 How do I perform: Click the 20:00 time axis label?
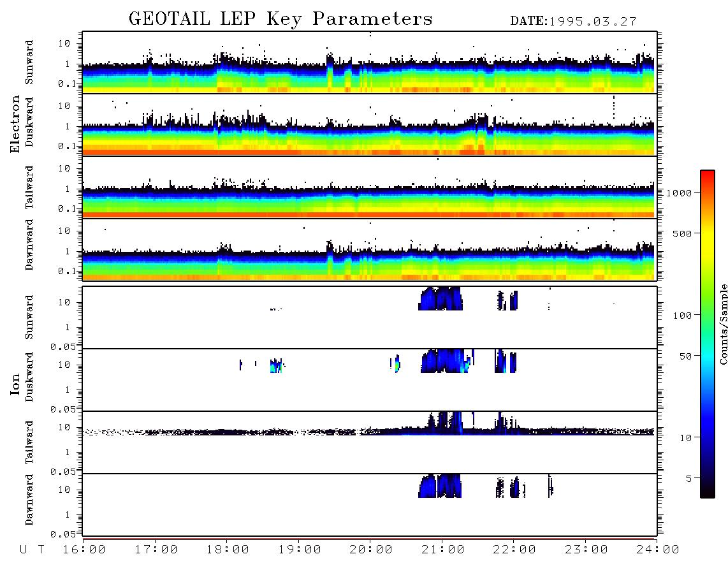click(x=371, y=550)
